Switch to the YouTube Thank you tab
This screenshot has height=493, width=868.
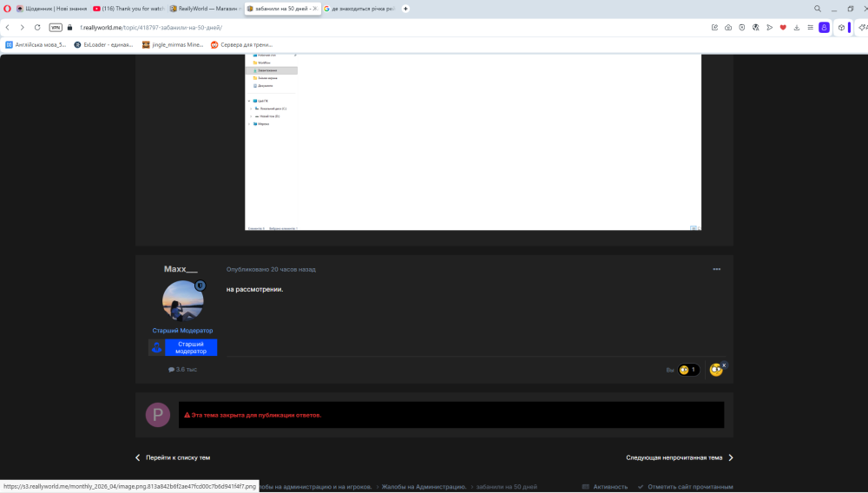coord(128,9)
